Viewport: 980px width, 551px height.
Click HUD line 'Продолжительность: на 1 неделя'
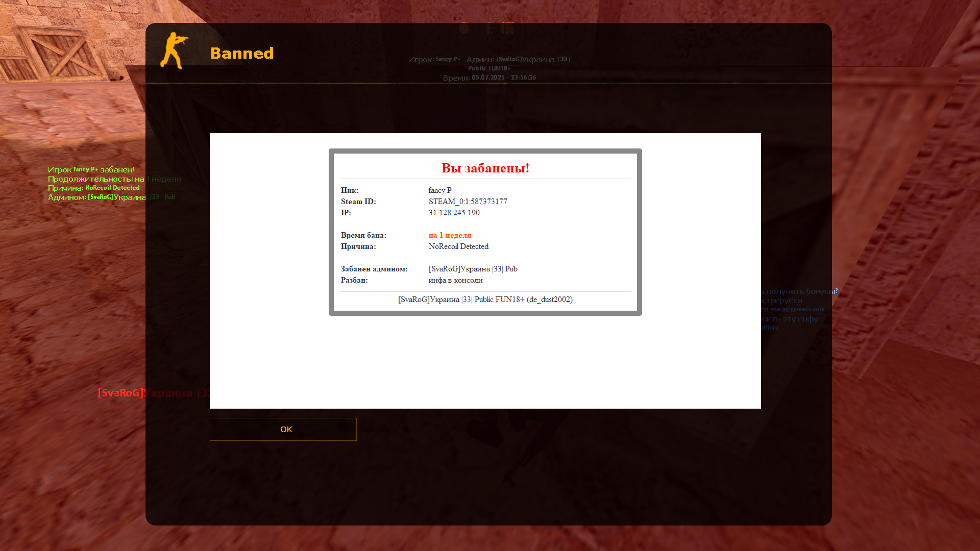coord(114,179)
